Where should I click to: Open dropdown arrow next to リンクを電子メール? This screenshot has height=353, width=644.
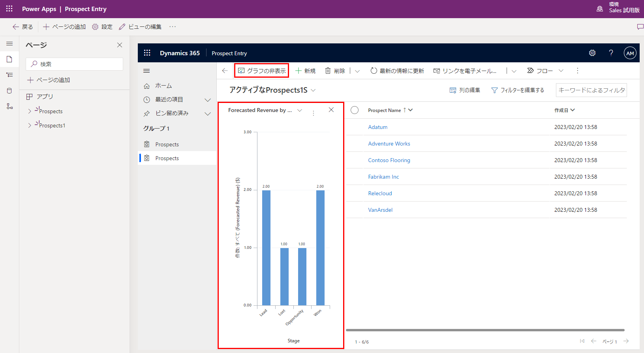tap(514, 71)
